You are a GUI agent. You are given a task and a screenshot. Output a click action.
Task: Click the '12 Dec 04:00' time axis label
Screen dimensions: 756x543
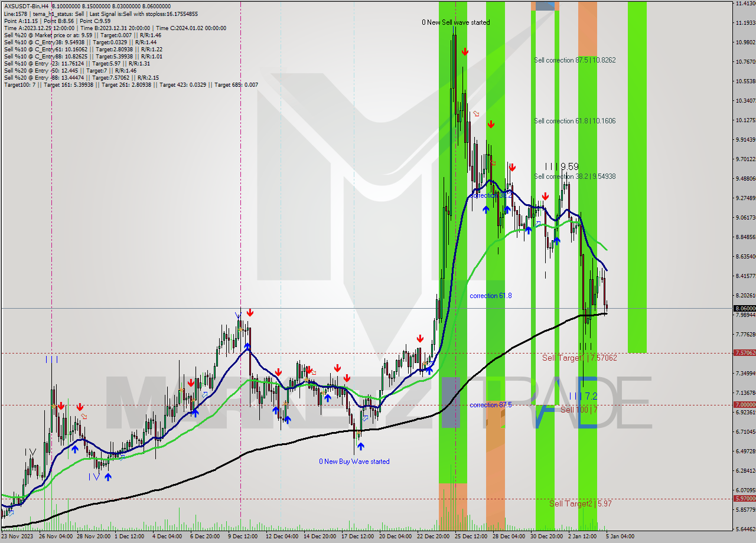pos(282,537)
